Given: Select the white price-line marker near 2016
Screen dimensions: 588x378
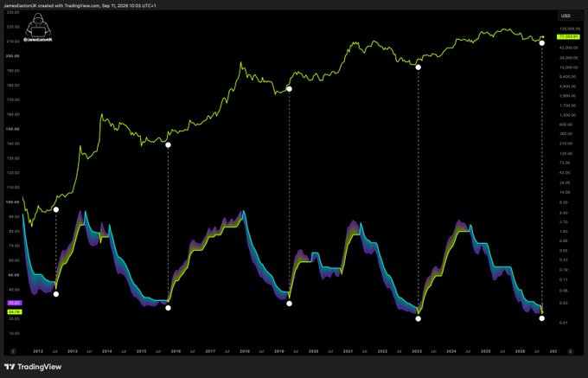Looking at the screenshot, I should tap(168, 144).
